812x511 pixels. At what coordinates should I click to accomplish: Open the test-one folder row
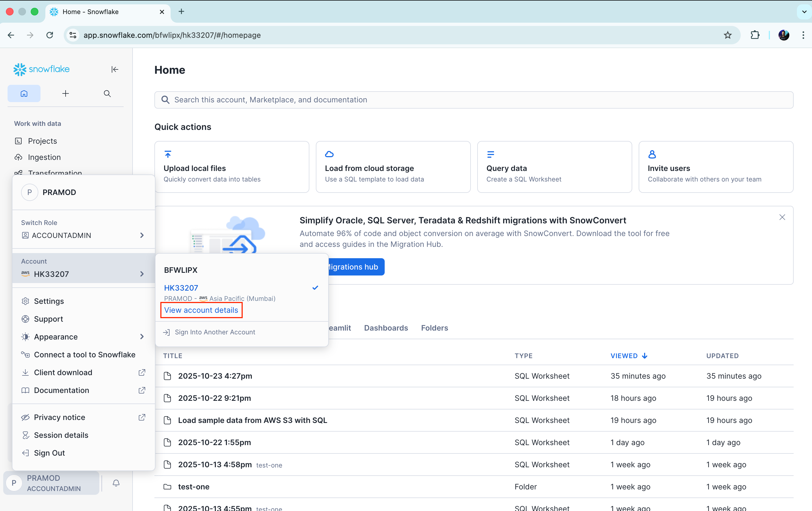pyautogui.click(x=474, y=486)
